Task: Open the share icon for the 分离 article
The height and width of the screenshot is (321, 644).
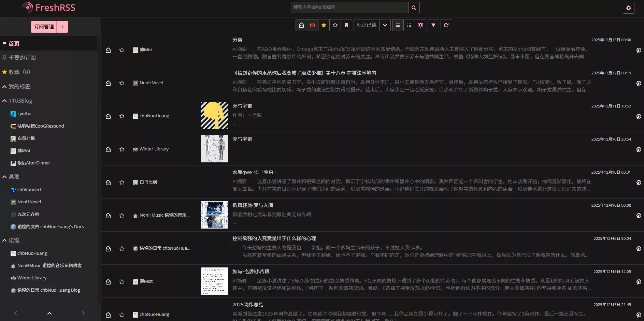Action: tap(639, 50)
